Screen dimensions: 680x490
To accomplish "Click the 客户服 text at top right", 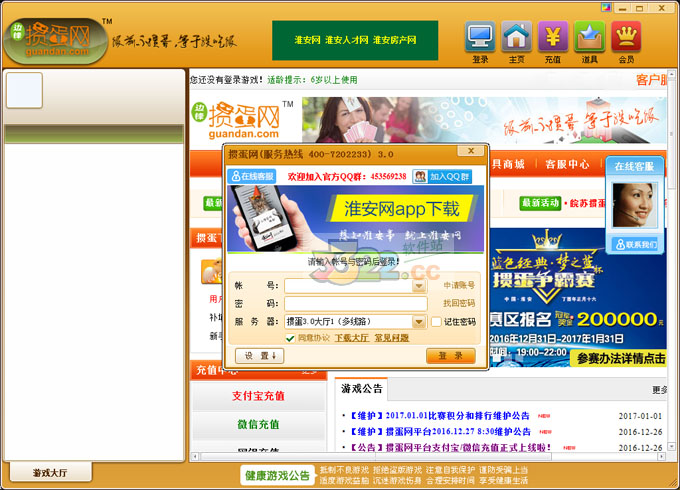I will coord(651,80).
